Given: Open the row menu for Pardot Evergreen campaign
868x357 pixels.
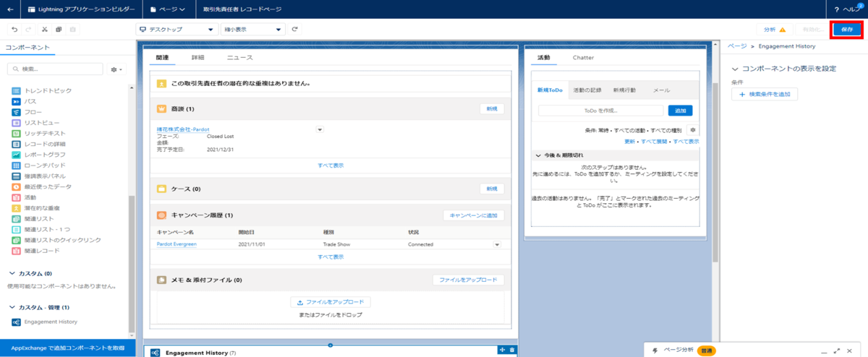Looking at the screenshot, I should 497,244.
